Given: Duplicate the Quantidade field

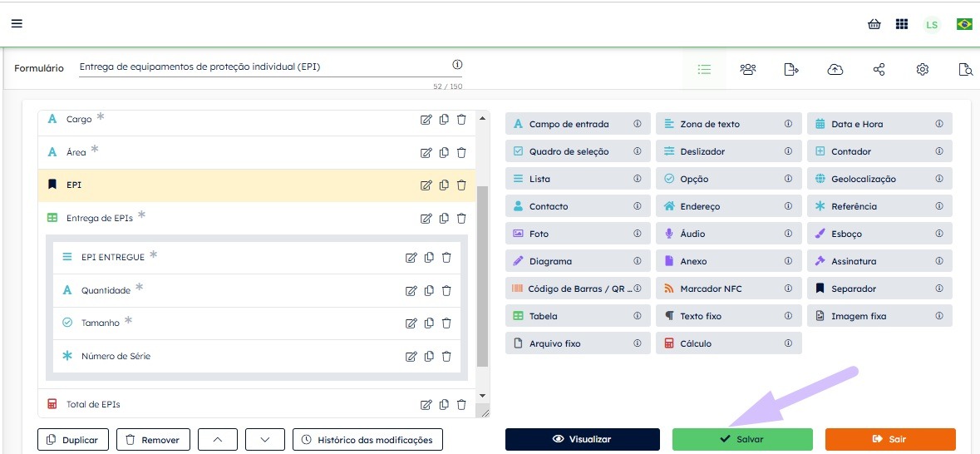Looking at the screenshot, I should coord(429,290).
